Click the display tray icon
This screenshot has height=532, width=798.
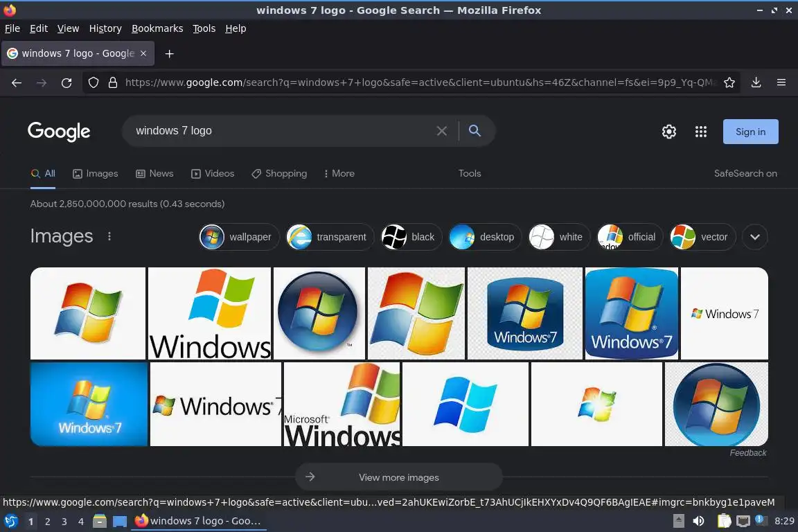point(743,521)
